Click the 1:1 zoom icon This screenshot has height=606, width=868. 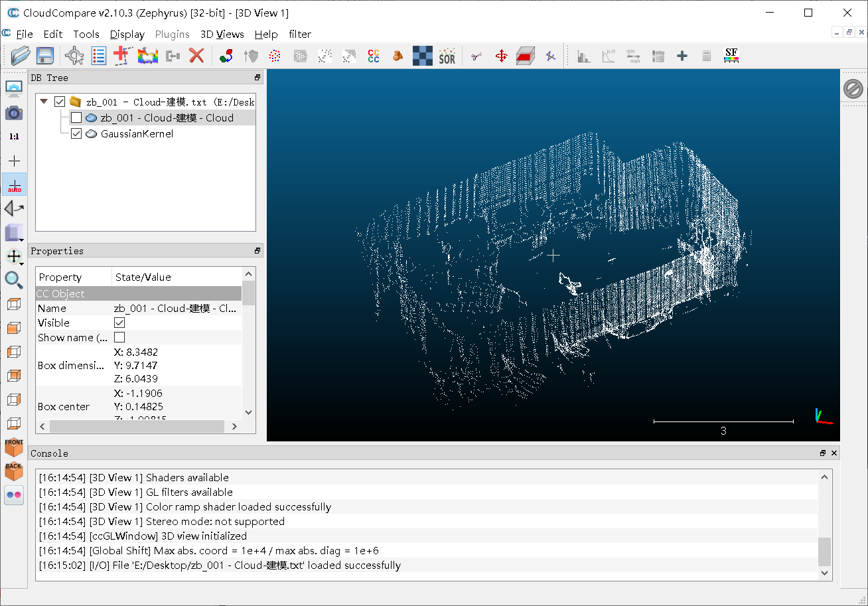click(14, 136)
